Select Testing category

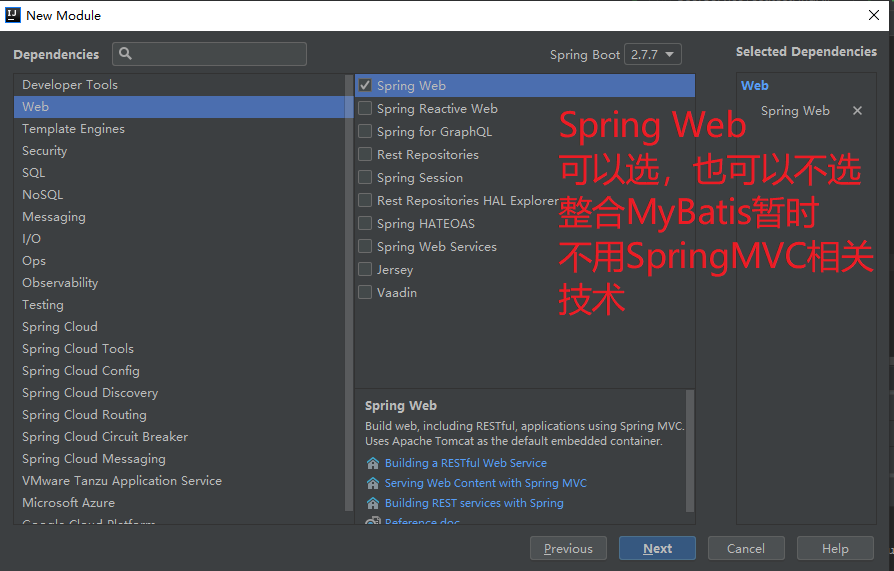(x=180, y=305)
